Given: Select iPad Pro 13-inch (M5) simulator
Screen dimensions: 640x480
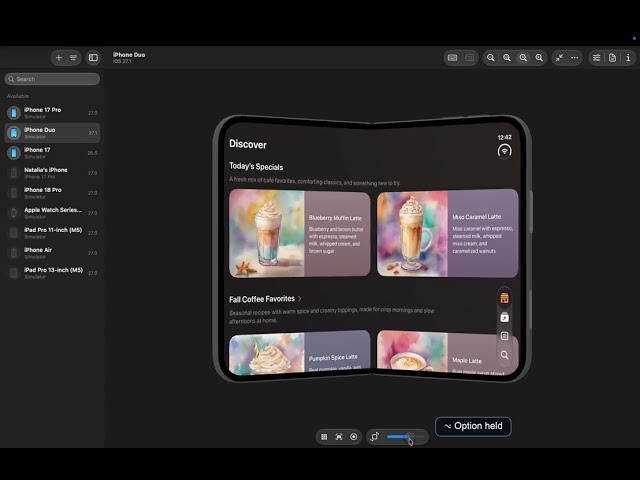Looking at the screenshot, I should coord(52,273).
